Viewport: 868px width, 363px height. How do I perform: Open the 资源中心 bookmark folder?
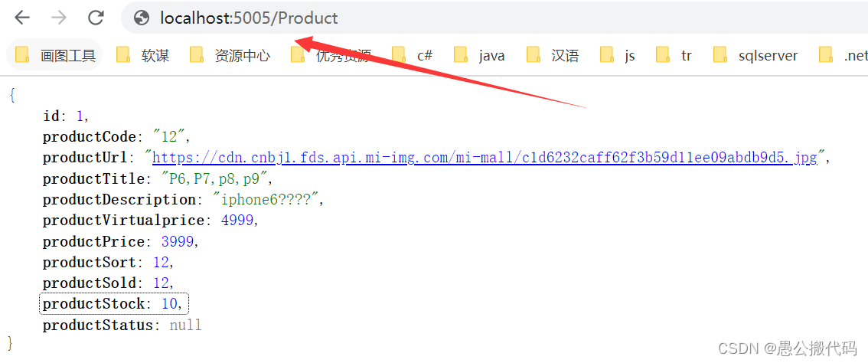(230, 55)
